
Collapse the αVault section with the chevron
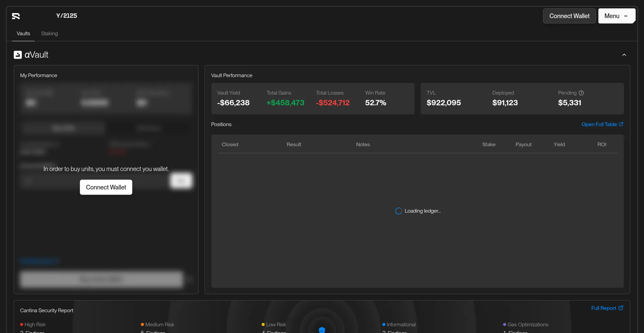[x=624, y=55]
